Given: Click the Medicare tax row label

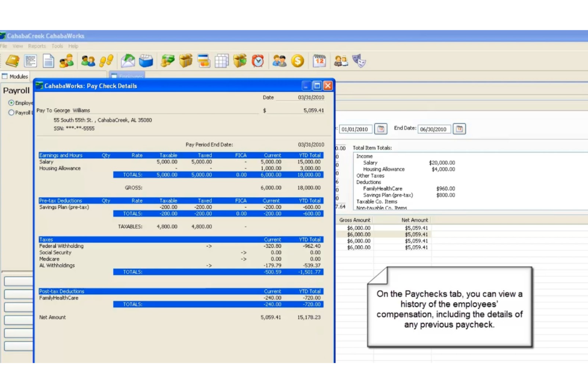Looking at the screenshot, I should pyautogui.click(x=49, y=259).
